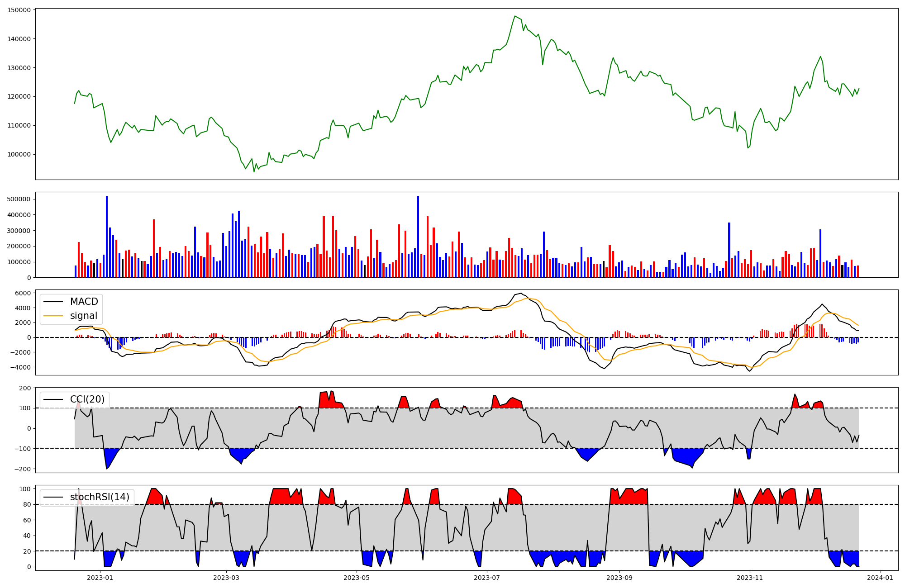Click the 6000 MACD axis label
Screen dimensions: 905x588
(24, 293)
